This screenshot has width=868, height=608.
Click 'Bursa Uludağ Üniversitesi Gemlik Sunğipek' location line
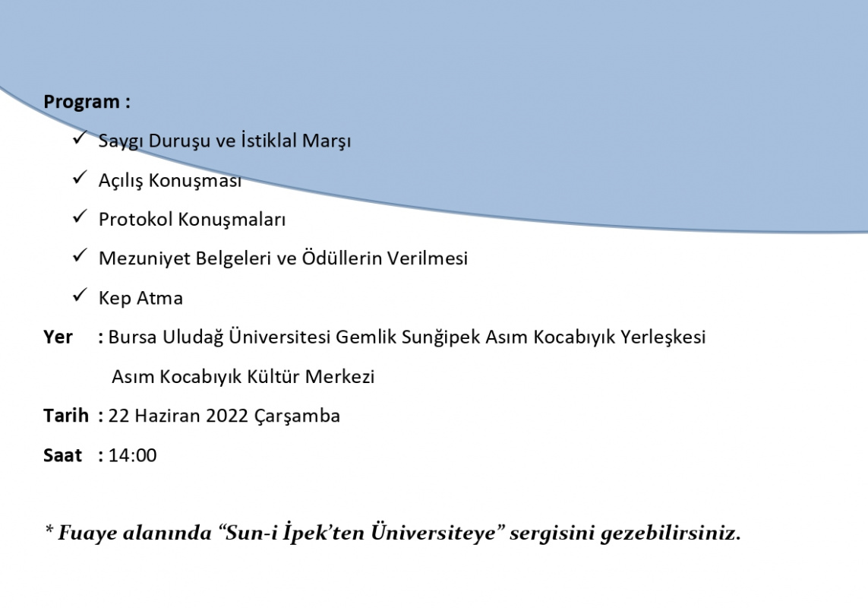point(407,337)
